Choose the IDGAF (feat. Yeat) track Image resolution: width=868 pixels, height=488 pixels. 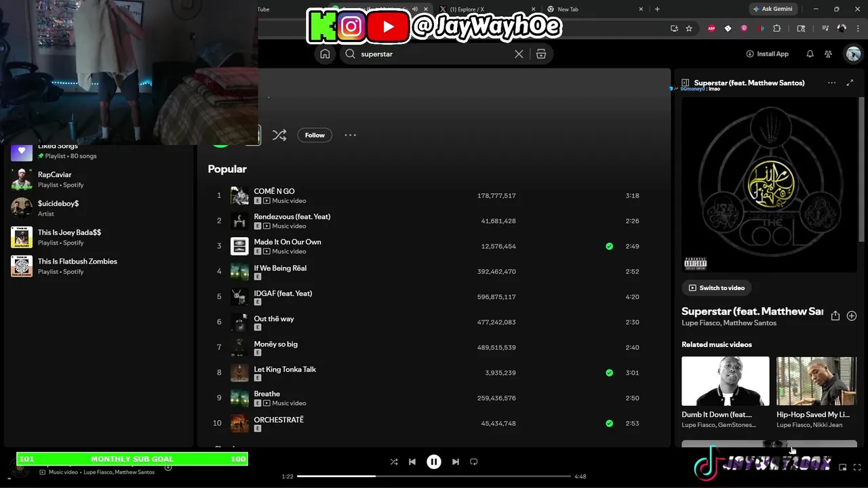click(x=283, y=293)
